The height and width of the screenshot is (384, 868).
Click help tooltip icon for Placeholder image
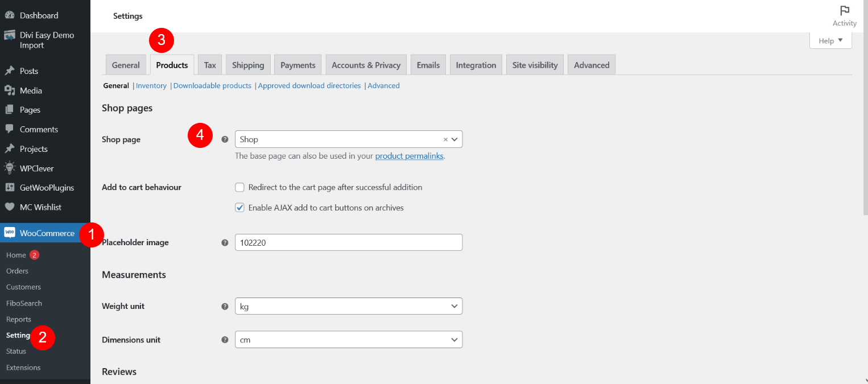click(225, 242)
